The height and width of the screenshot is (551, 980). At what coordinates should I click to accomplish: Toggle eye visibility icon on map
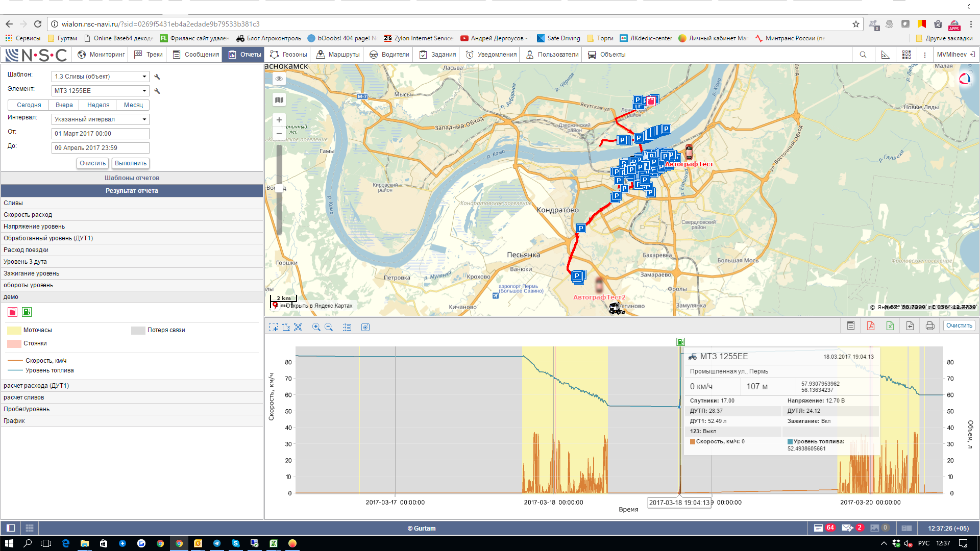coord(279,79)
